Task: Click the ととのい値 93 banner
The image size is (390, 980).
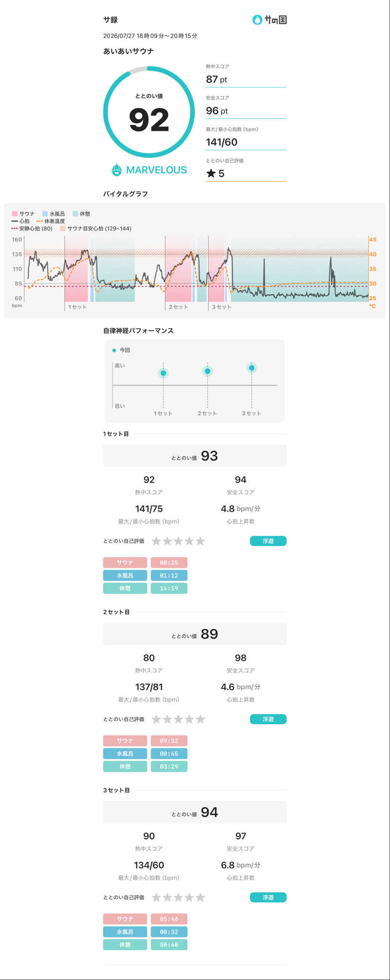Action: pyautogui.click(x=195, y=456)
